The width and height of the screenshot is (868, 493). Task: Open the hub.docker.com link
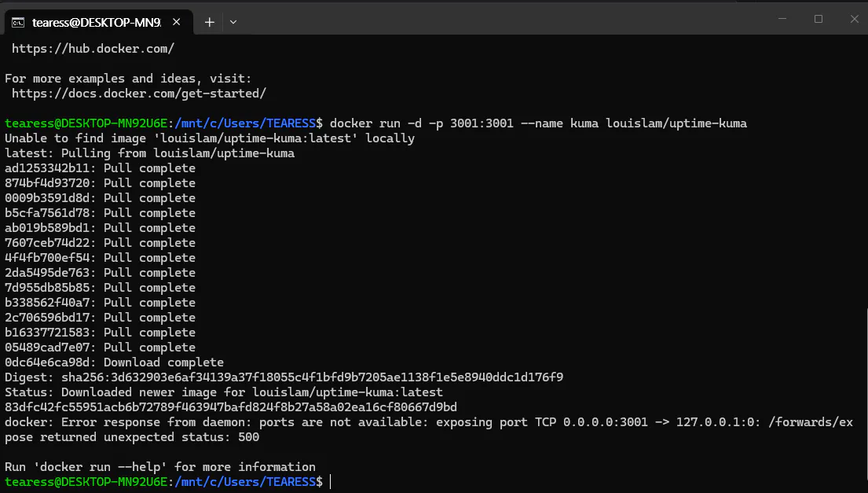tap(93, 49)
